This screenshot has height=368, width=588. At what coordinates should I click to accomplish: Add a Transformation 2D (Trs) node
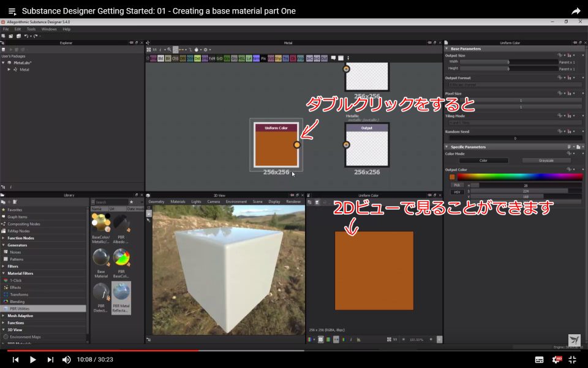[x=286, y=58]
